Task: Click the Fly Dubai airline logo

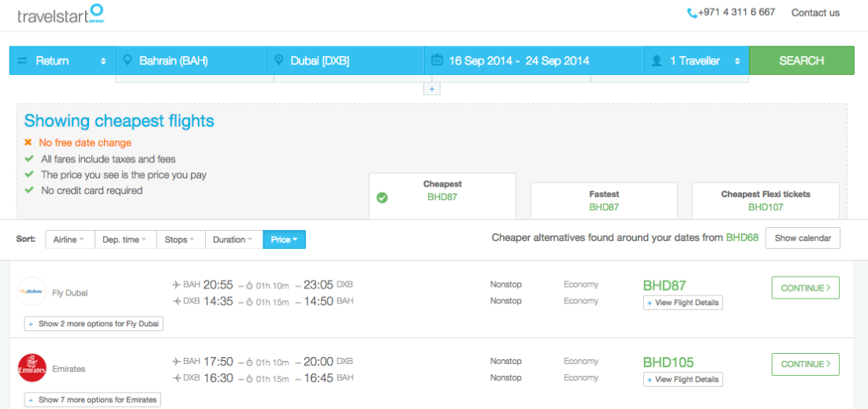Action: 32,291
